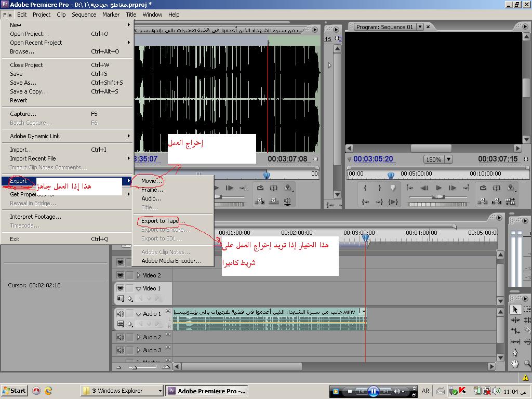Viewport: 532px width, 399px height.
Task: Click the Windows Start button
Action: (15, 391)
